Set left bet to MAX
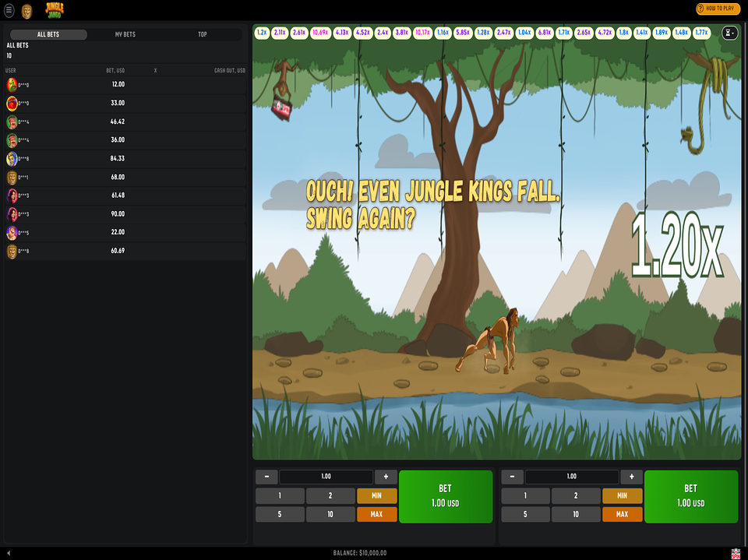The width and height of the screenshot is (748, 560). pos(376,514)
